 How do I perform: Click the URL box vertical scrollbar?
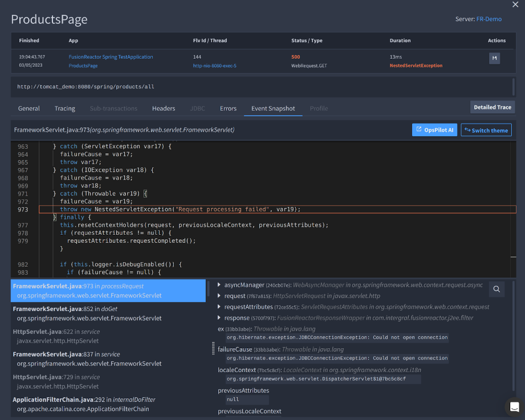point(513,87)
